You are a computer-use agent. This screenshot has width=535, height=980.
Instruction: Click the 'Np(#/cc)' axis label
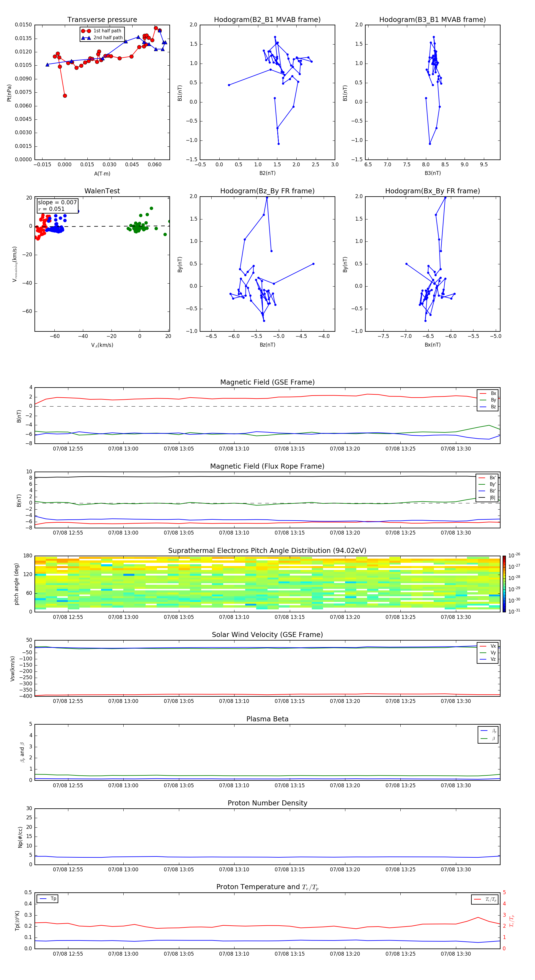coord(20,837)
